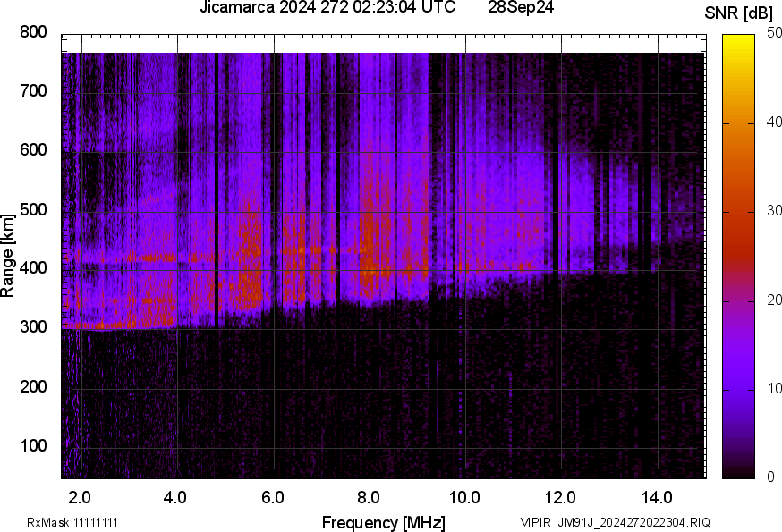Click the 2.0 tick on the frequency axis
This screenshot has width=782, height=532.
[81, 496]
